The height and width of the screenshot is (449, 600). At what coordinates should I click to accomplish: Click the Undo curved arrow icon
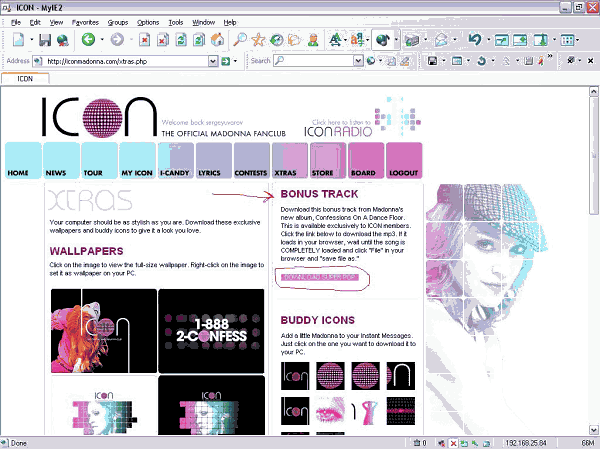point(475,39)
